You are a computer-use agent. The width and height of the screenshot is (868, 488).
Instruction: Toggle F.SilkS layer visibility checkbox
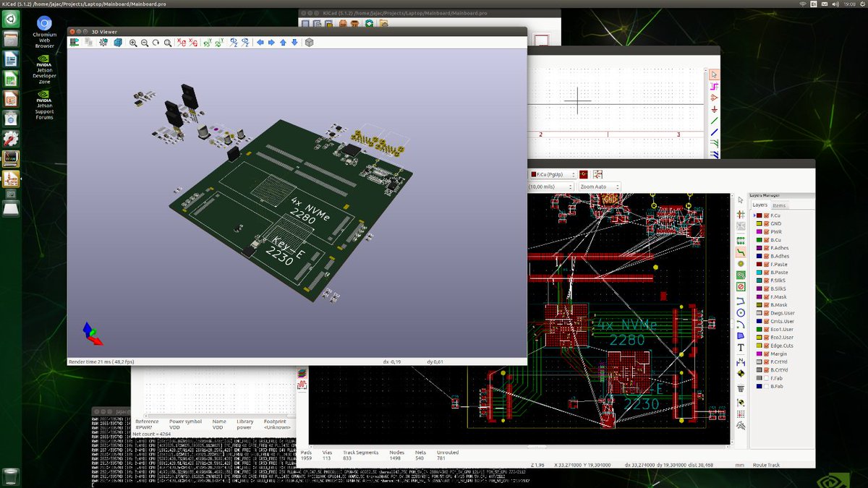click(767, 280)
